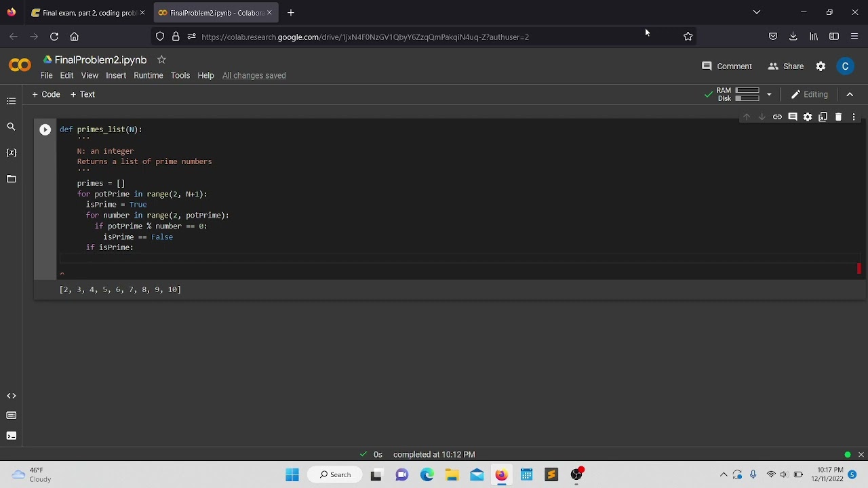This screenshot has height=488, width=868.
Task: Open Firefox application menu
Action: coord(854,37)
